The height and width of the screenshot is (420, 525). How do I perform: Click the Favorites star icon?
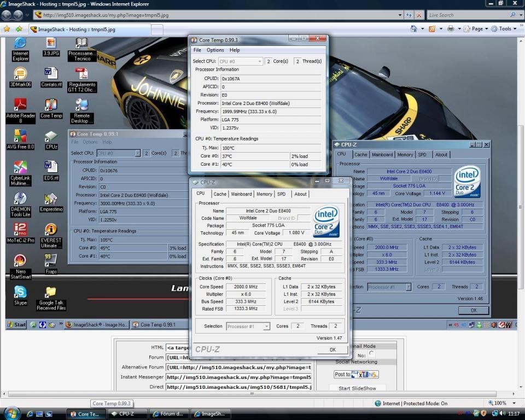[x=7, y=29]
